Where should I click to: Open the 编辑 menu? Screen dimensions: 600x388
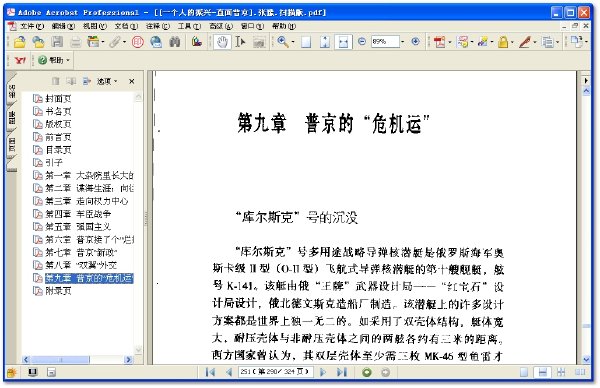[63, 26]
